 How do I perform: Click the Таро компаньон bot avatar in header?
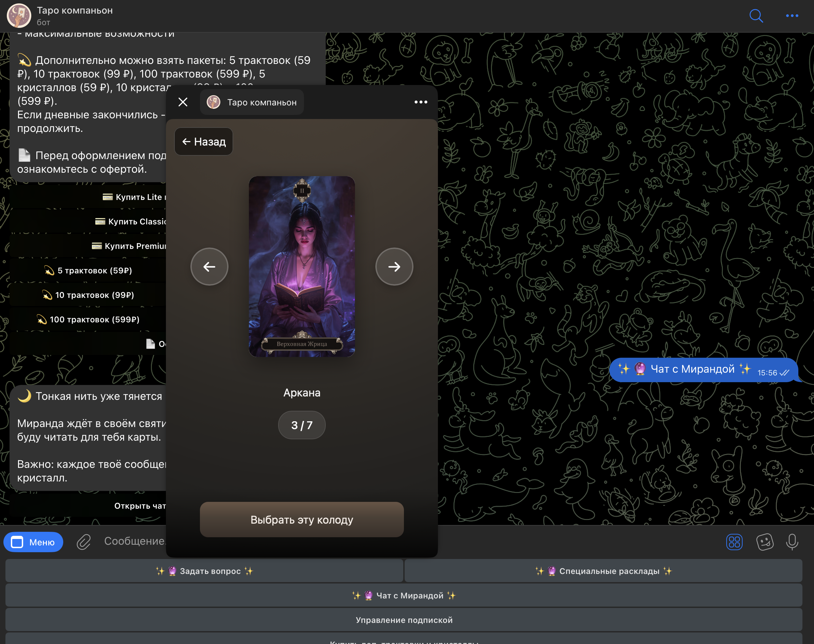click(x=19, y=16)
